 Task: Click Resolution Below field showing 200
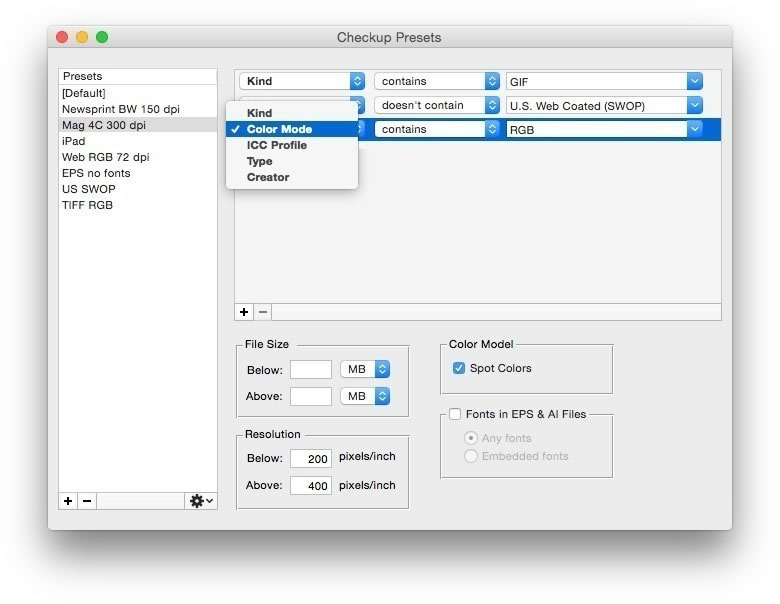point(311,458)
